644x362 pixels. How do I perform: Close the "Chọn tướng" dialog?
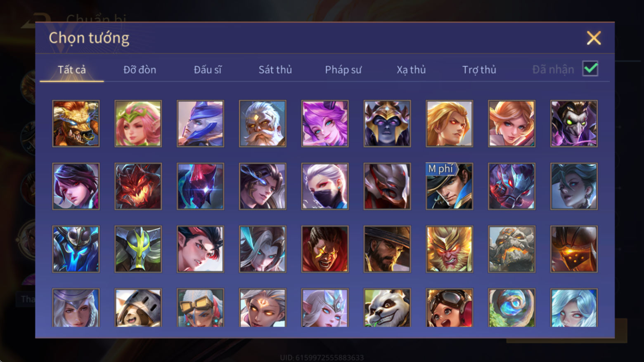click(x=594, y=38)
